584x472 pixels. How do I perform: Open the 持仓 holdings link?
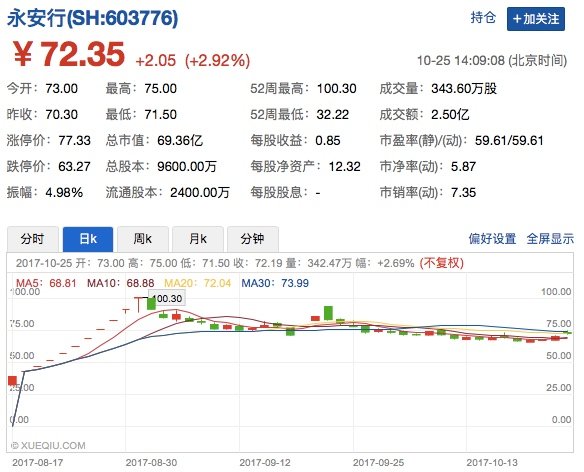point(483,18)
